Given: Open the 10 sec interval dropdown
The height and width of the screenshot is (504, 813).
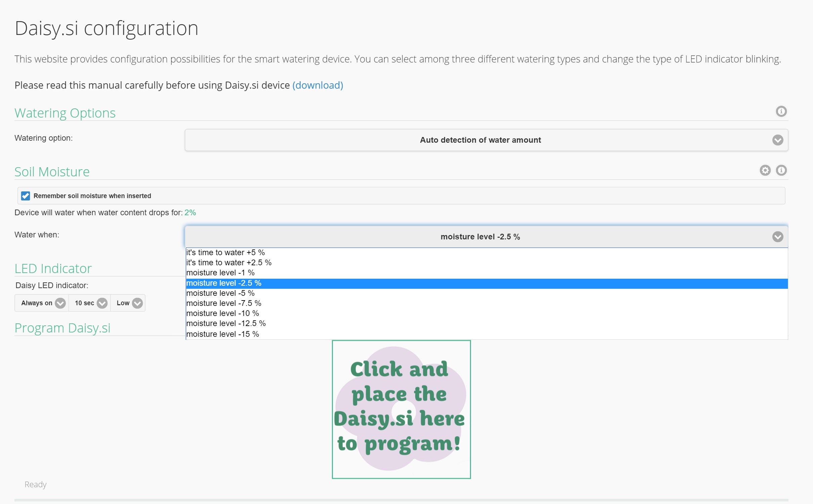Looking at the screenshot, I should pyautogui.click(x=90, y=303).
